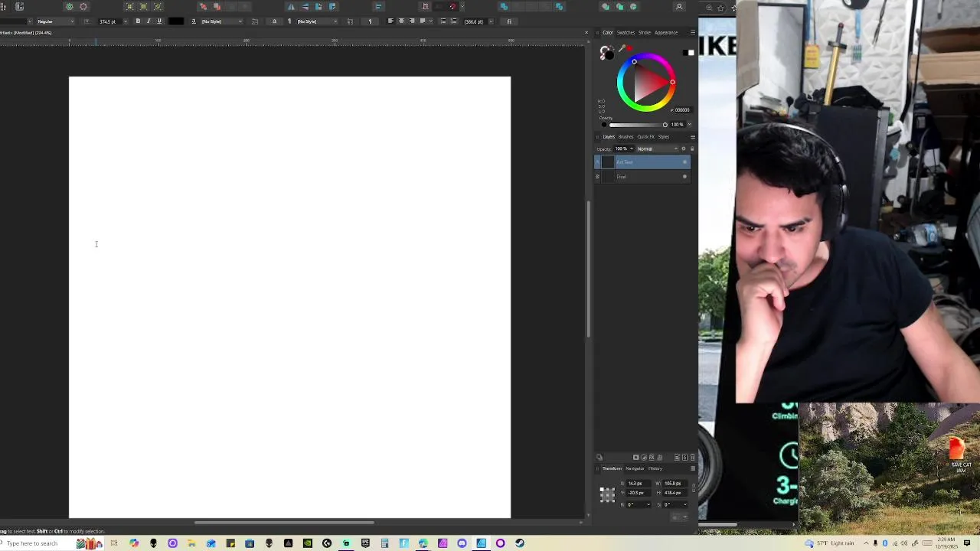The height and width of the screenshot is (551, 980).
Task: Open the layer blend options gear
Action: click(x=684, y=148)
